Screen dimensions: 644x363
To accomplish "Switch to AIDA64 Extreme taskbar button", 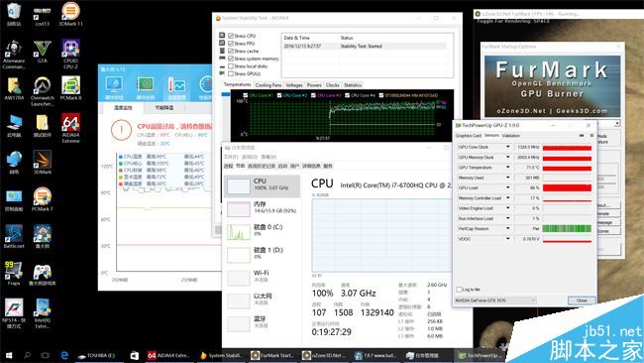I will pyautogui.click(x=168, y=355).
